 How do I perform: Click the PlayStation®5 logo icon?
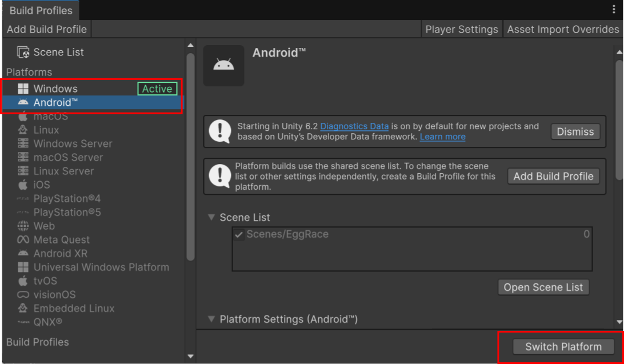coord(23,213)
